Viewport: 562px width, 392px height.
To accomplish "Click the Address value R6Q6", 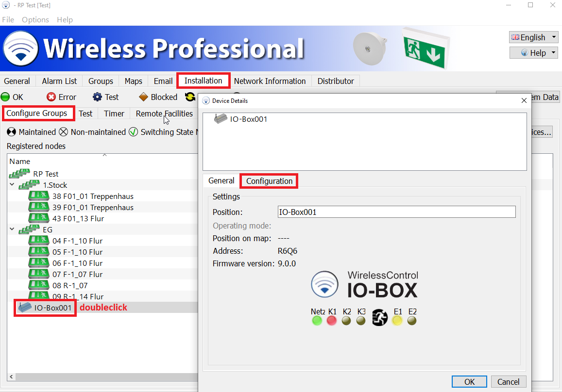I will (288, 251).
